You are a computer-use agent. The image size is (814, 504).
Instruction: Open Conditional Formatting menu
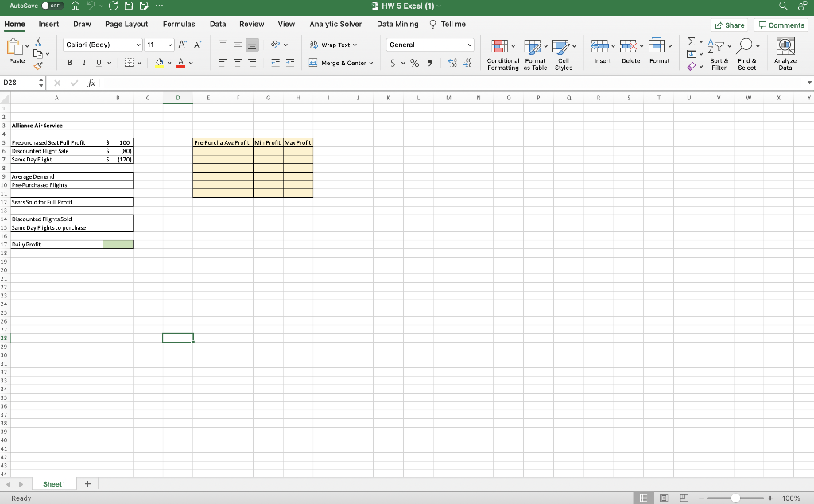[x=502, y=55]
